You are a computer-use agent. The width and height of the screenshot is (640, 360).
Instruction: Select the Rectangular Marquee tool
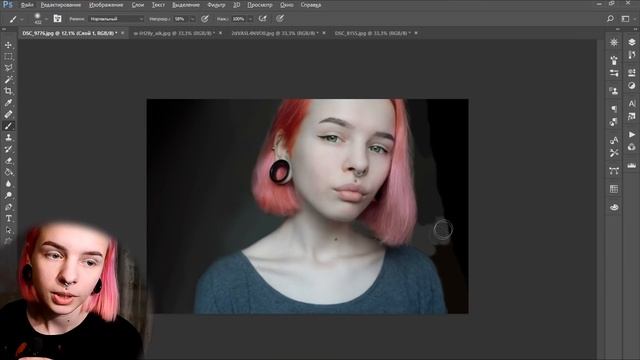(x=8, y=56)
